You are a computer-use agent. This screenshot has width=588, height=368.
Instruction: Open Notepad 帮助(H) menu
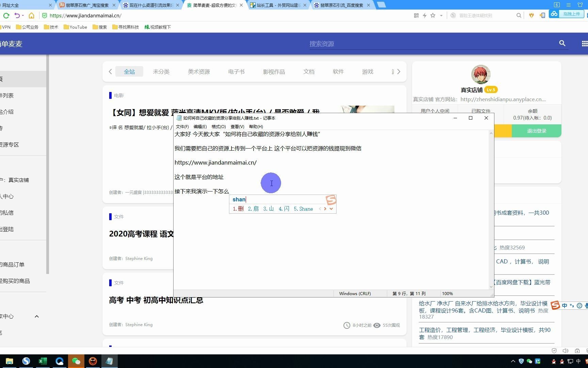[256, 126]
